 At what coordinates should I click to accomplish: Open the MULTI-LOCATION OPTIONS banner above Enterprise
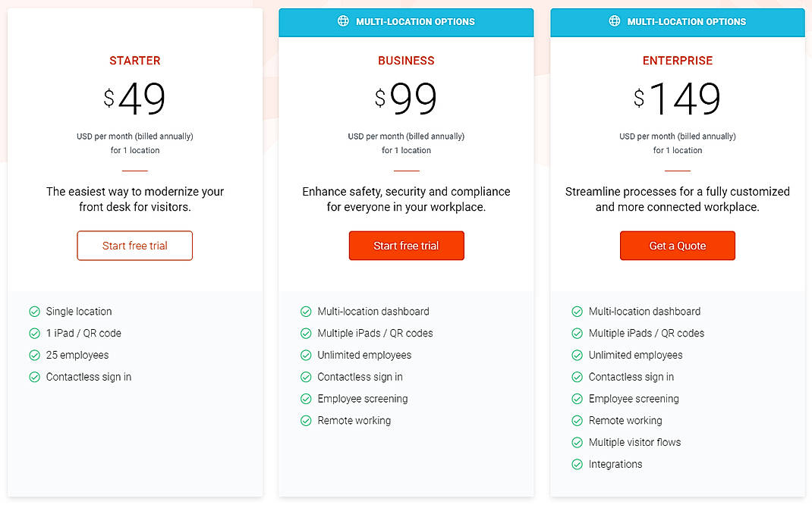(677, 22)
